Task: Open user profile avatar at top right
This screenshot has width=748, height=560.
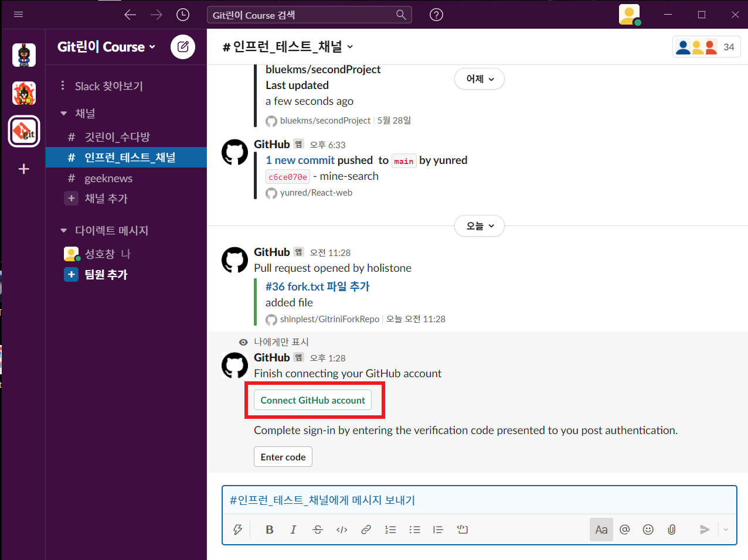Action: [630, 15]
